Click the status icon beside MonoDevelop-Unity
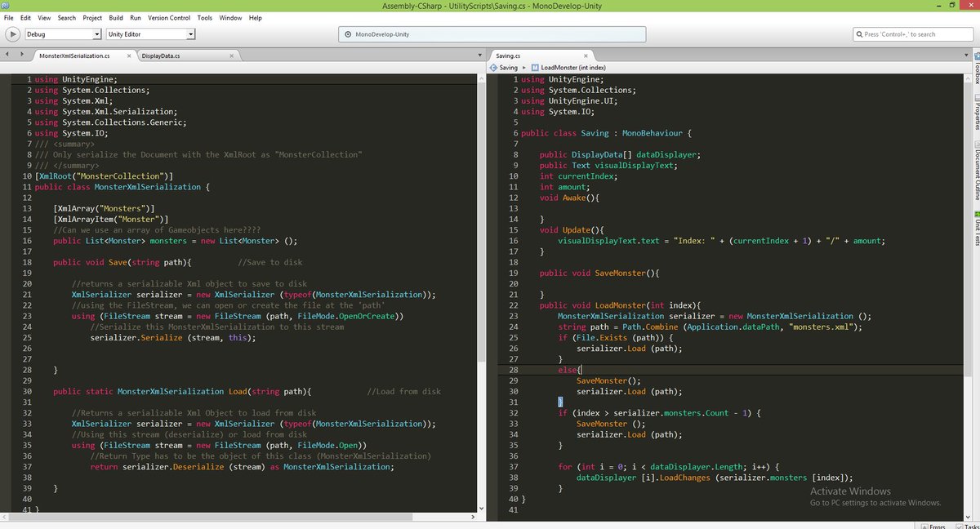This screenshot has height=529, width=980. [348, 34]
